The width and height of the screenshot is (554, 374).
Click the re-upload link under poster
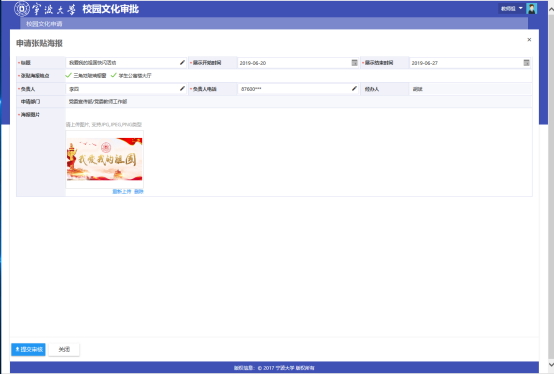tap(122, 191)
